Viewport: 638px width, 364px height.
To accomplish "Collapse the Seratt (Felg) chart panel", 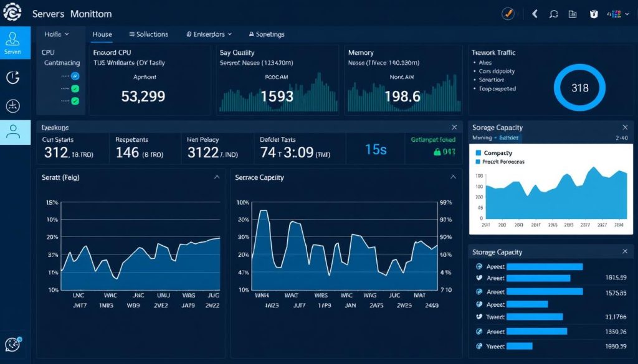I will (x=216, y=177).
